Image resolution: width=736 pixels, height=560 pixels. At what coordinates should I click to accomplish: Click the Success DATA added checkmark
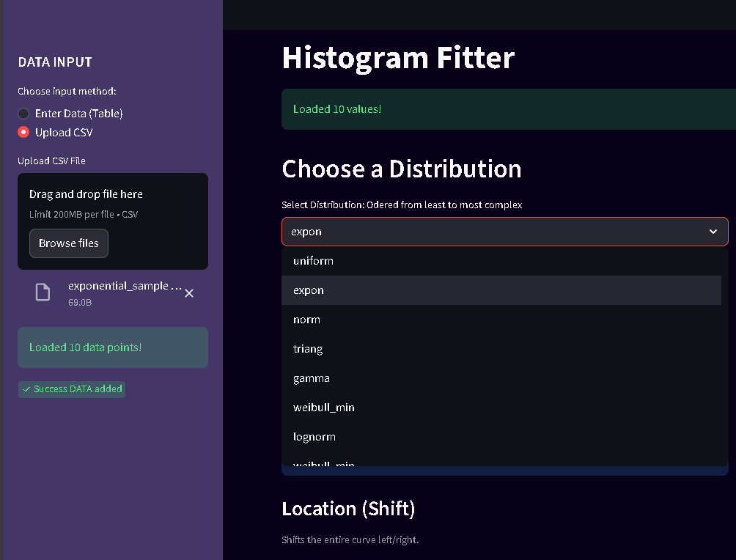click(26, 389)
